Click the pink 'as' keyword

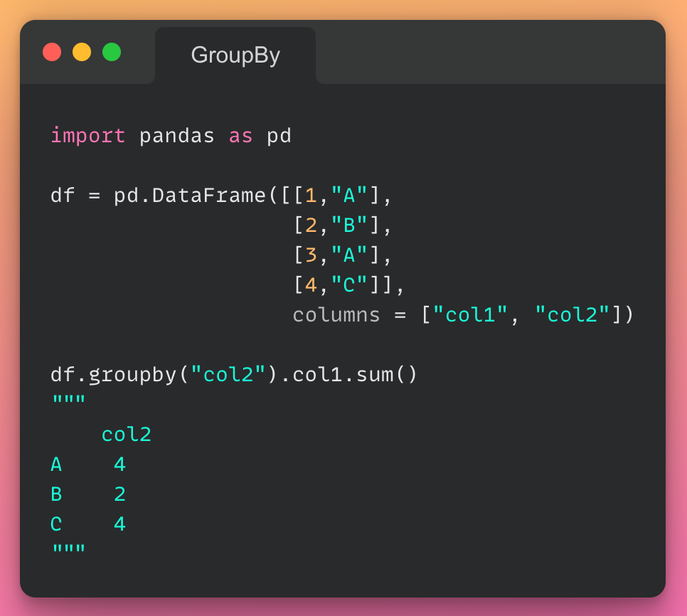[x=240, y=137]
